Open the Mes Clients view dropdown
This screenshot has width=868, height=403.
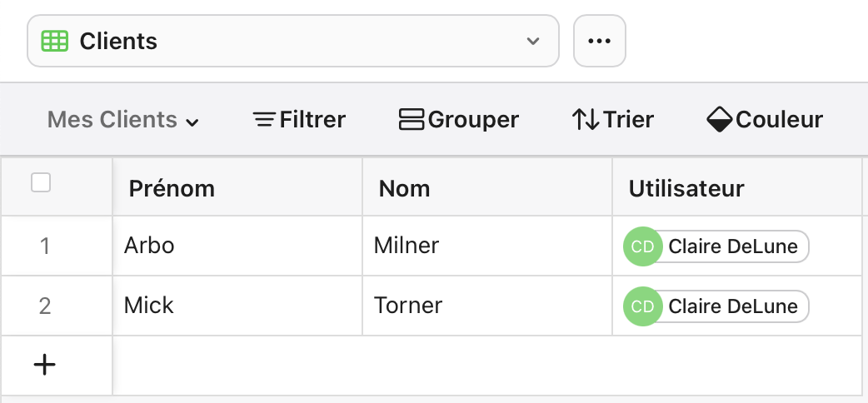[x=123, y=120]
